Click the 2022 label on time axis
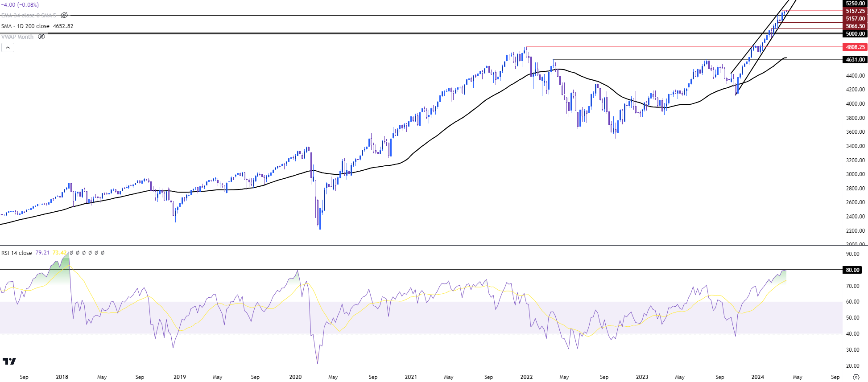 [x=526, y=377]
